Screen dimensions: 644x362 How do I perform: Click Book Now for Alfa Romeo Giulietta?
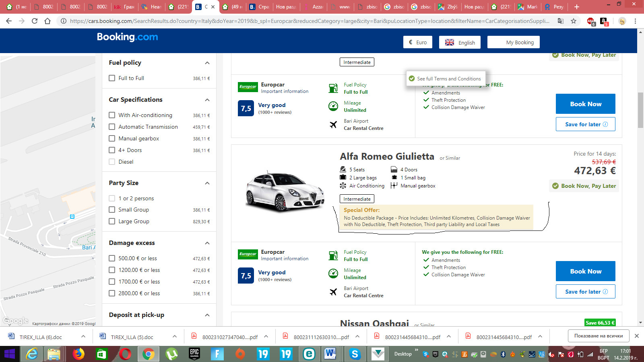pyautogui.click(x=585, y=271)
